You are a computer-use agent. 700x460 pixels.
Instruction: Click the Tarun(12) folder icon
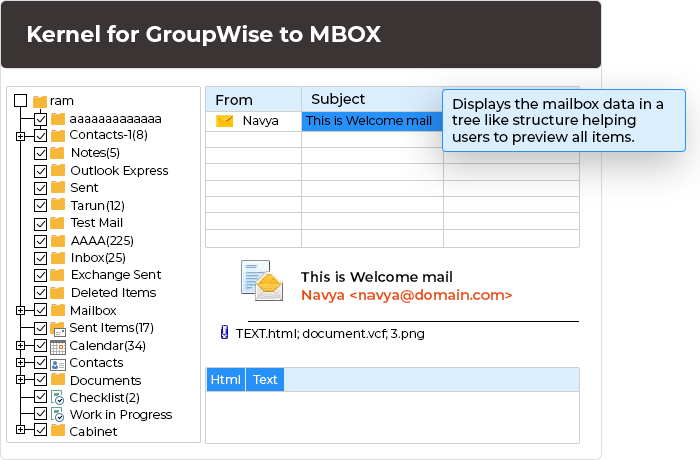coord(58,205)
